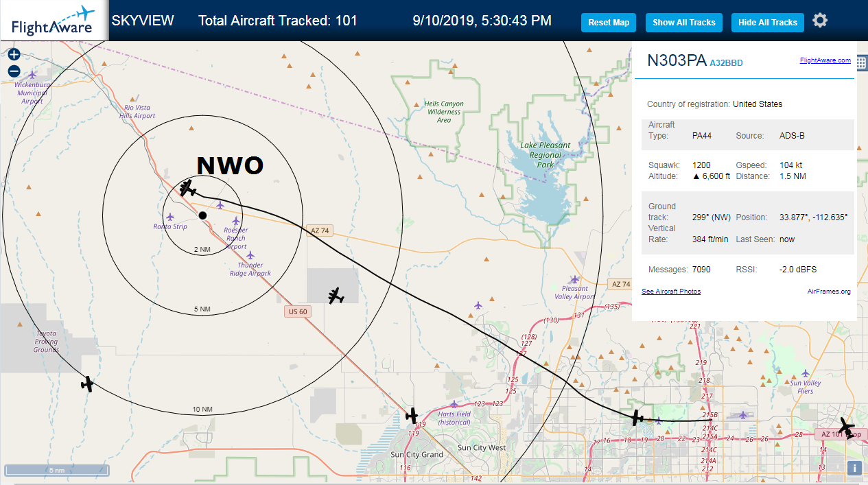The width and height of the screenshot is (868, 485).
Task: Click the map info icon
Action: [x=854, y=468]
